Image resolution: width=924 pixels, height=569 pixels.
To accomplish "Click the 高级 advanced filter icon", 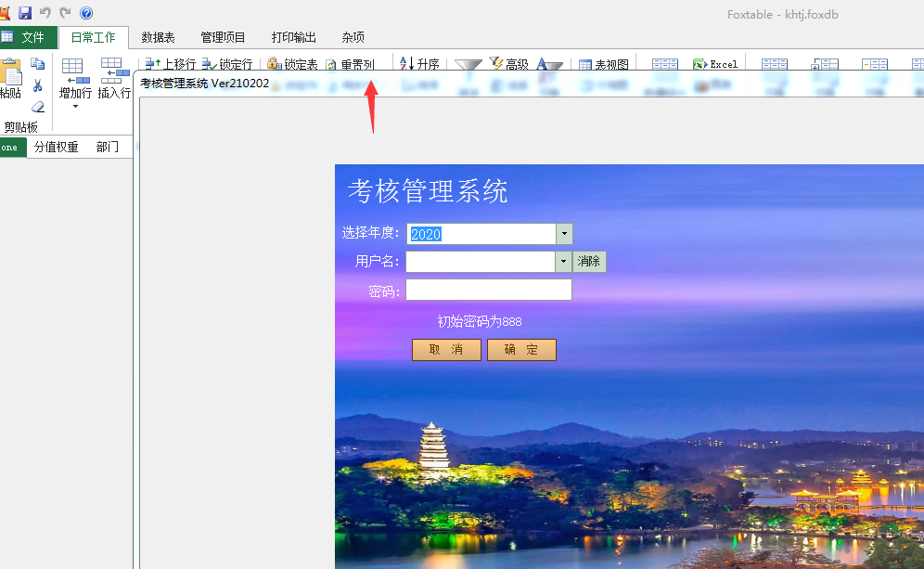I will [x=495, y=64].
